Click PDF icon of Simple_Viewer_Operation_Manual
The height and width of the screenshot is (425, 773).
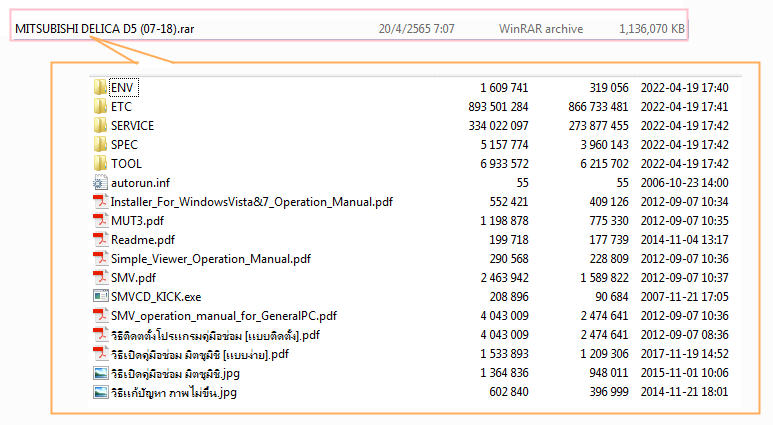pos(100,258)
